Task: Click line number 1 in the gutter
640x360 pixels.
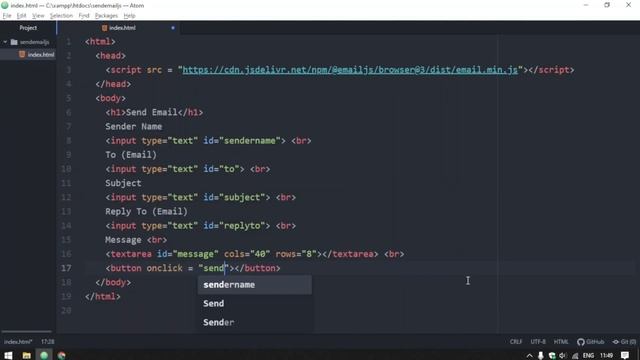Action: (x=68, y=42)
